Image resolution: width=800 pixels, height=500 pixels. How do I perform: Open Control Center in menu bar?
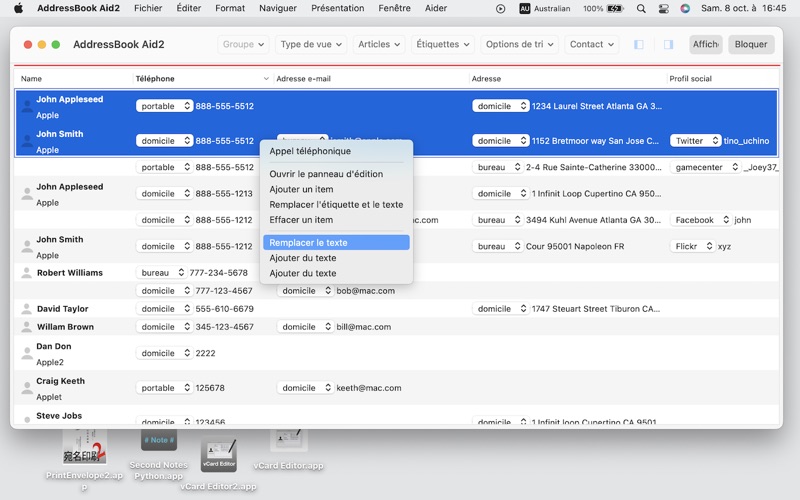[663, 8]
